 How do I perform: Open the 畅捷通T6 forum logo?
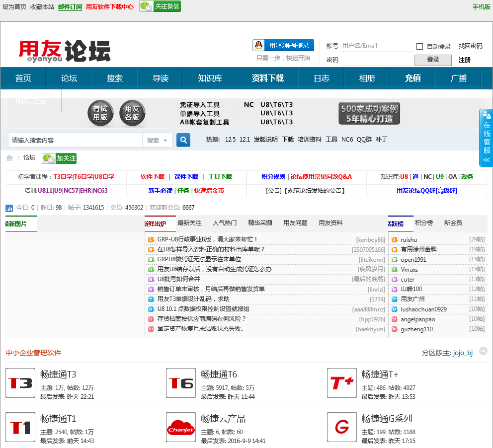pyautogui.click(x=181, y=383)
